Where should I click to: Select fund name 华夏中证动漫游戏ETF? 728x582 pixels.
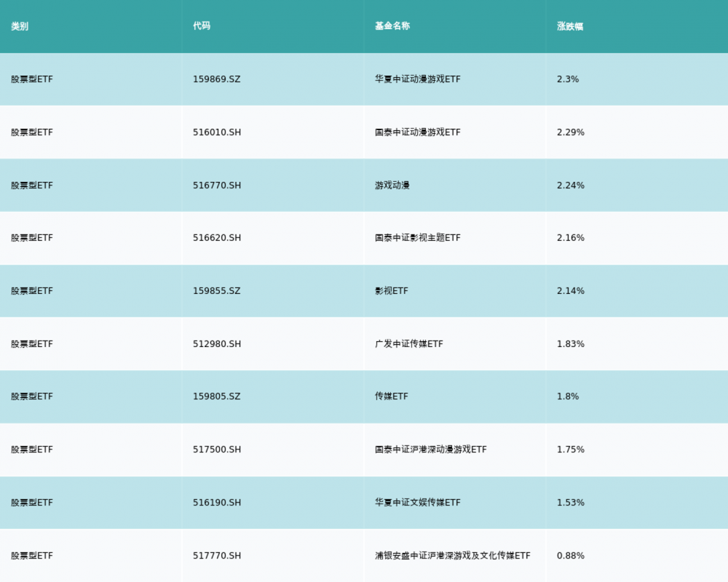(418, 79)
